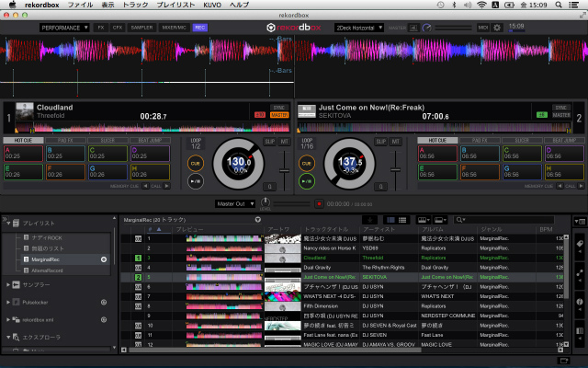Open the 表示 menu
This screenshot has width=588, height=368.
coord(108,5)
